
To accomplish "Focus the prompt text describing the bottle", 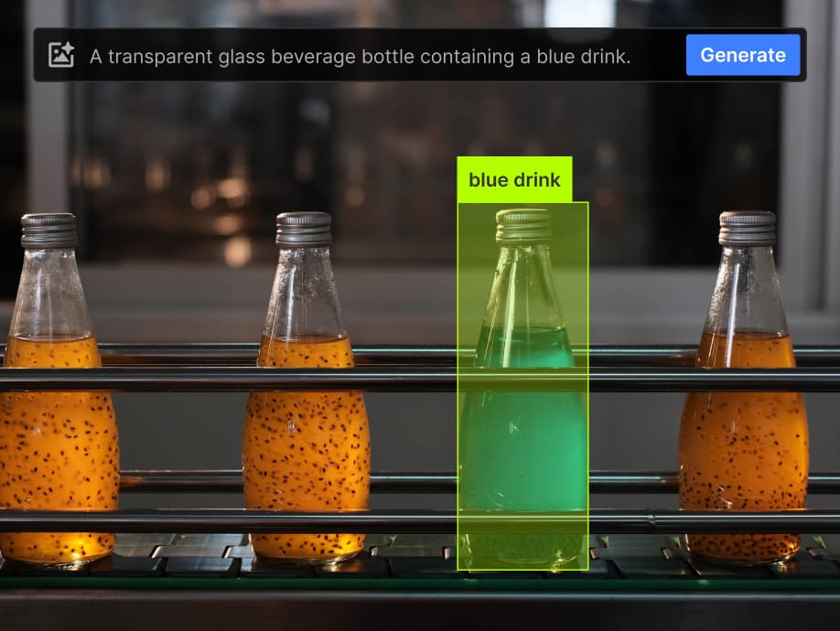I will click(x=360, y=56).
